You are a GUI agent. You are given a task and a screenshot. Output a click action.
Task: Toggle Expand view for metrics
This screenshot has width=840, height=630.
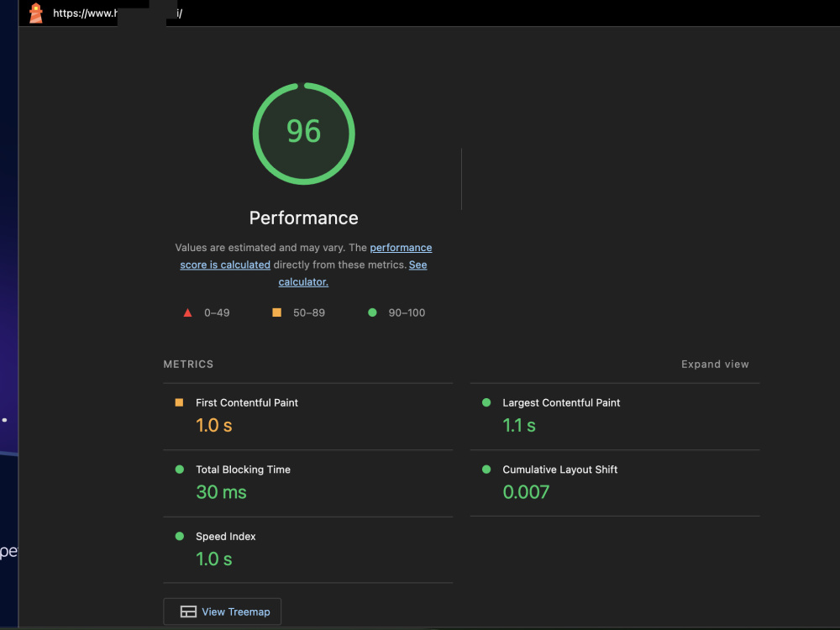(715, 365)
